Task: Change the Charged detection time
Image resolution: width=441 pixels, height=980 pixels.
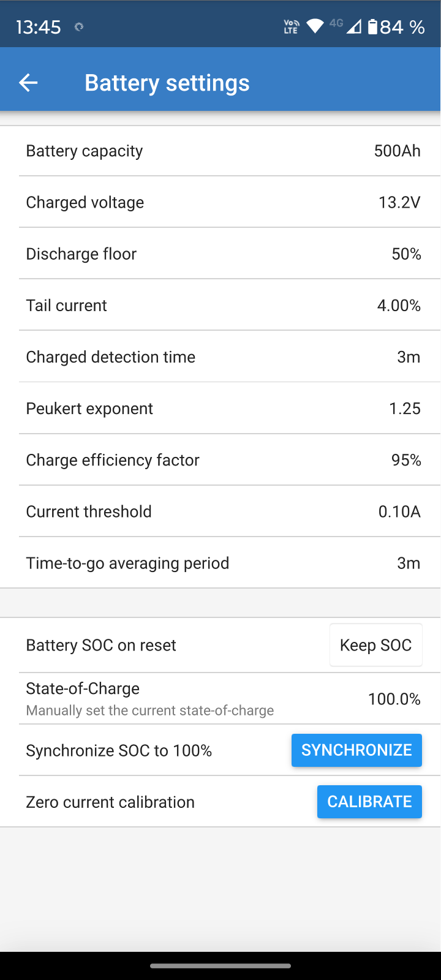Action: 221,357
